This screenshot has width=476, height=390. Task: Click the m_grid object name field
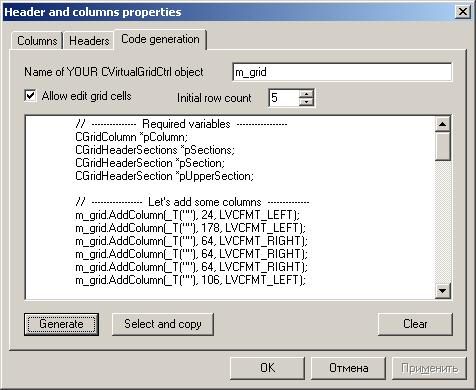[342, 72]
